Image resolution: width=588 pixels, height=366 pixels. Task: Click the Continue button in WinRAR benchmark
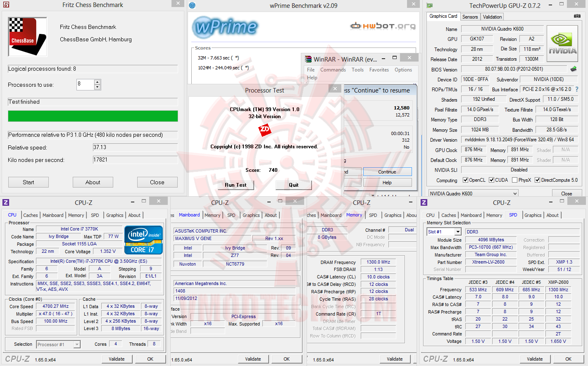click(x=387, y=172)
